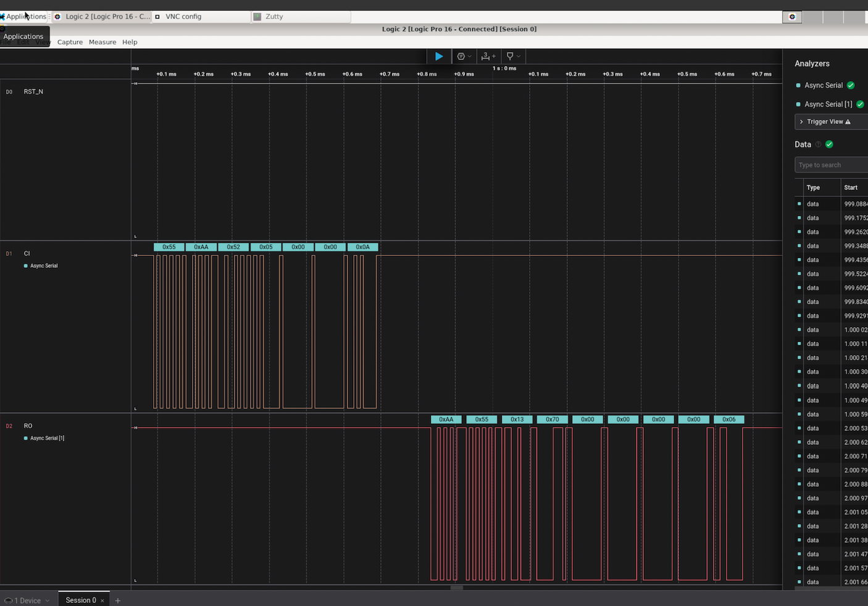
Task: Click the Async Serial analyzer entry
Action: point(824,85)
